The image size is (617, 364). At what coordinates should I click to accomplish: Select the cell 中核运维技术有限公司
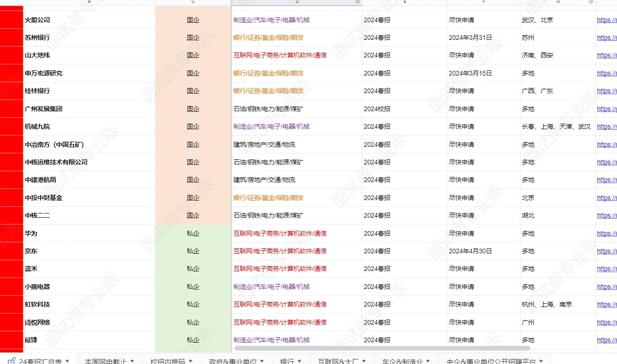click(89, 162)
